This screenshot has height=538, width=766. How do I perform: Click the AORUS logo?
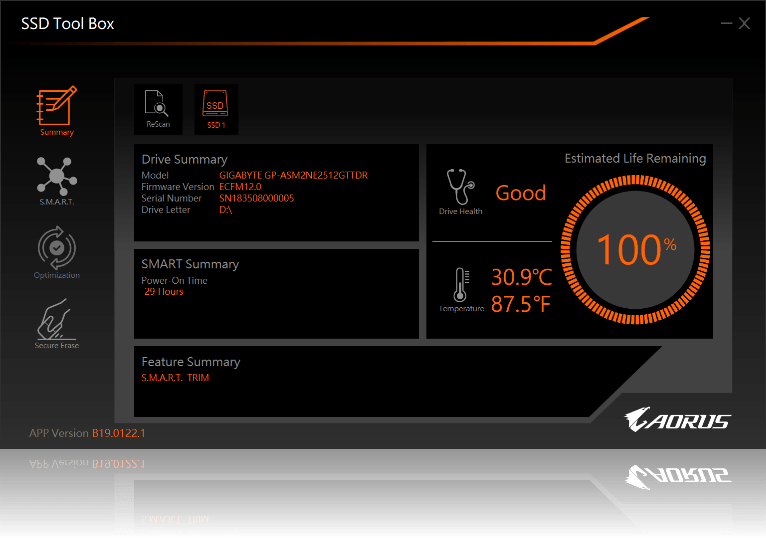677,420
